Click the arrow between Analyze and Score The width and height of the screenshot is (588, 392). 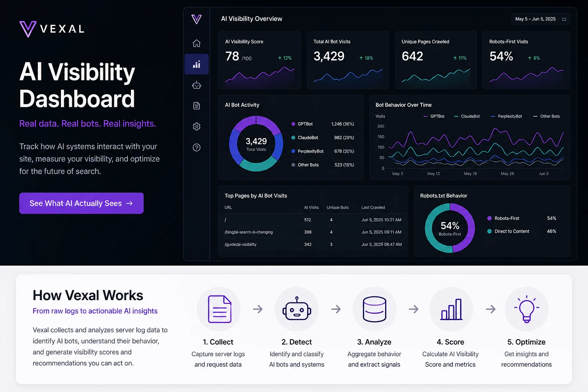[x=413, y=309]
